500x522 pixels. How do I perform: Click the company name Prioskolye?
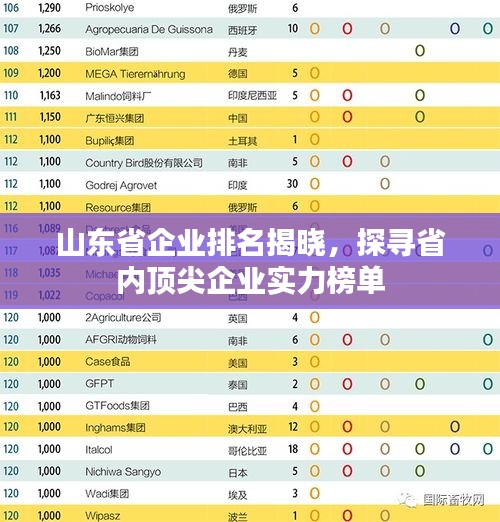click(110, 7)
